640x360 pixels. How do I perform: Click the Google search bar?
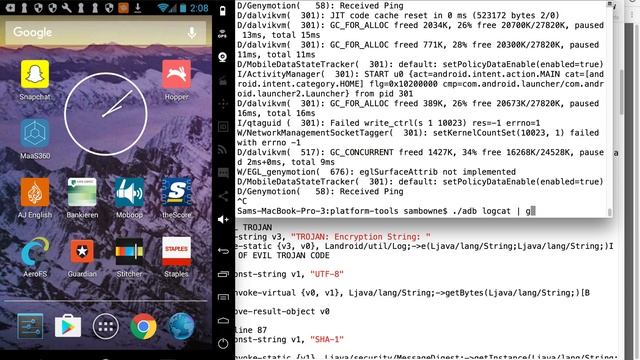coord(106,32)
